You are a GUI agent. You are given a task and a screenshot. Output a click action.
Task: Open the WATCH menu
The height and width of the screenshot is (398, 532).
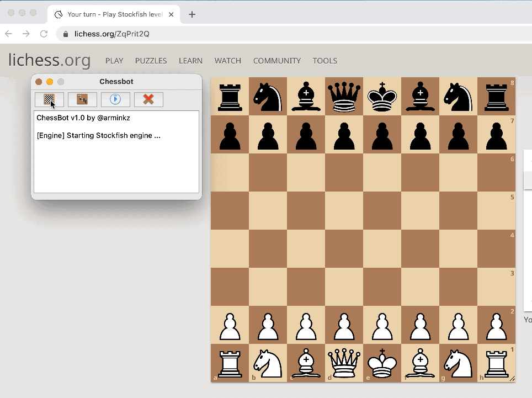pos(228,61)
